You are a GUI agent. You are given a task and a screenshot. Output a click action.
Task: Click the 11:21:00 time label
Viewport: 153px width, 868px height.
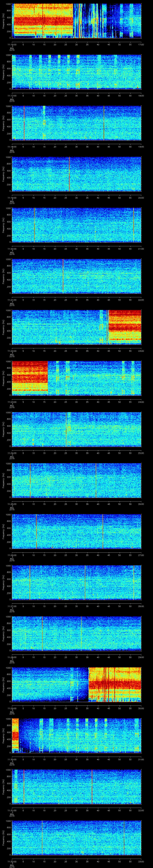pyautogui.click(x=12, y=300)
